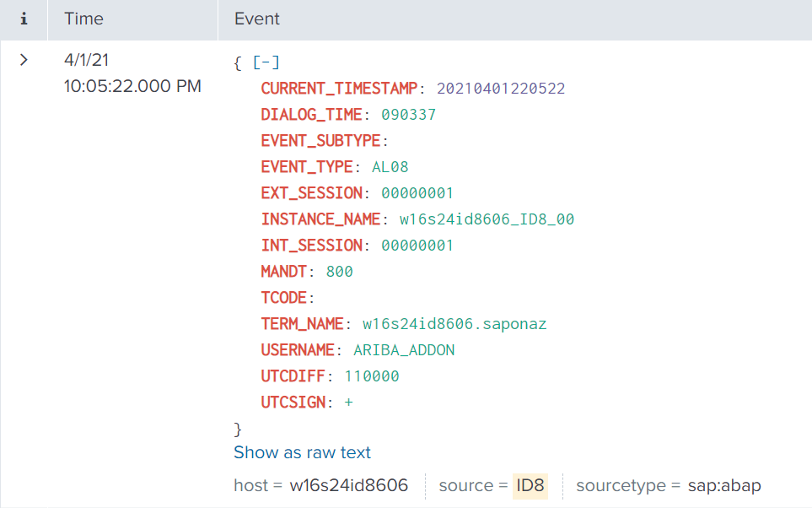The image size is (812, 508).
Task: Click the MANDT value 800
Action: (339, 272)
